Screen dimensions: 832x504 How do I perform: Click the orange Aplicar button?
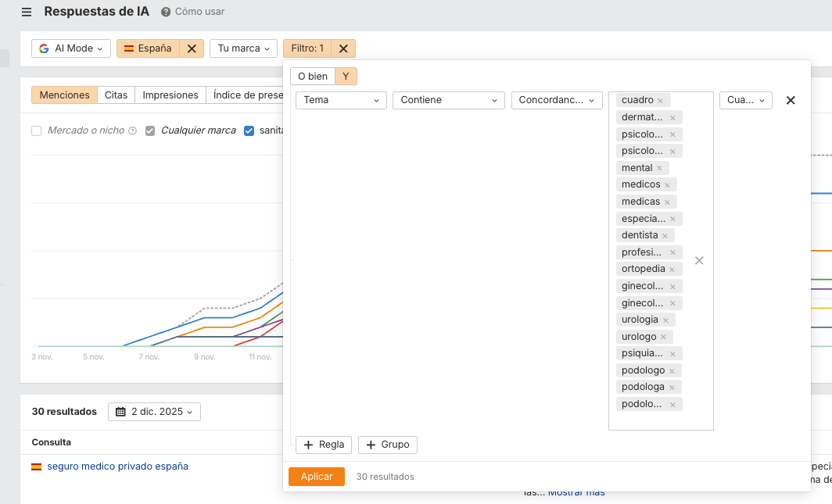(316, 477)
